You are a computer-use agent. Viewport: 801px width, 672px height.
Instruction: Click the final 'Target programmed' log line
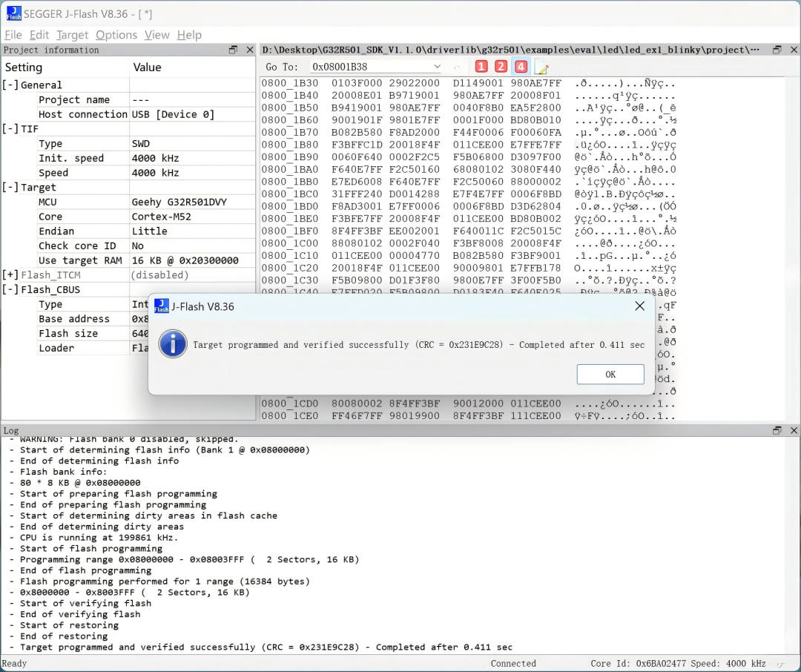click(261, 647)
